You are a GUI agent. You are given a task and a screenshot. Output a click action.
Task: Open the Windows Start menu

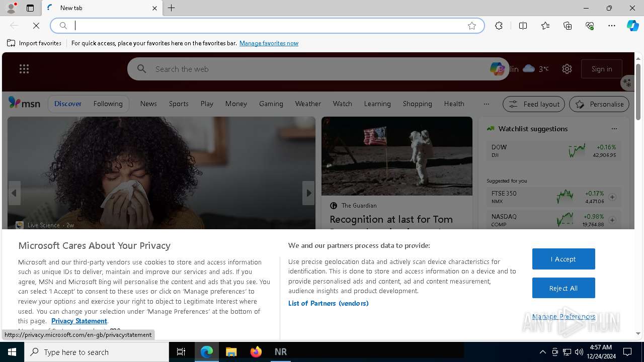12,352
